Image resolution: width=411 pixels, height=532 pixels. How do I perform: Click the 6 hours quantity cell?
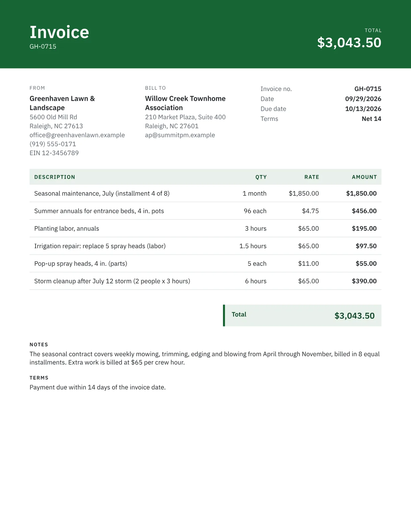(x=256, y=281)
